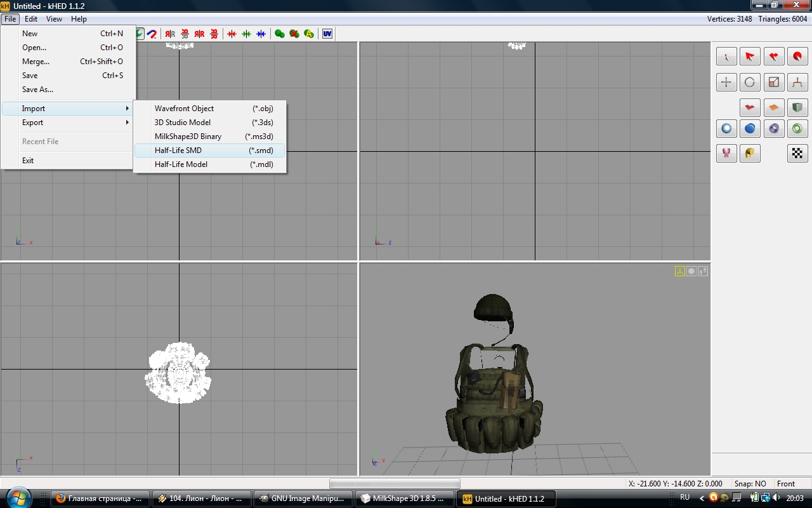Click Save As in the File menu
The image size is (812, 508).
tap(37, 90)
